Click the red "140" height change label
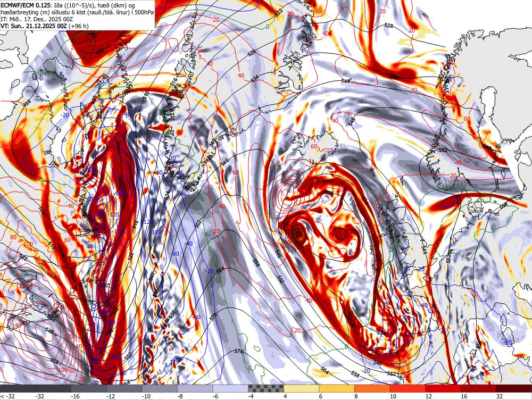 click(x=16, y=326)
